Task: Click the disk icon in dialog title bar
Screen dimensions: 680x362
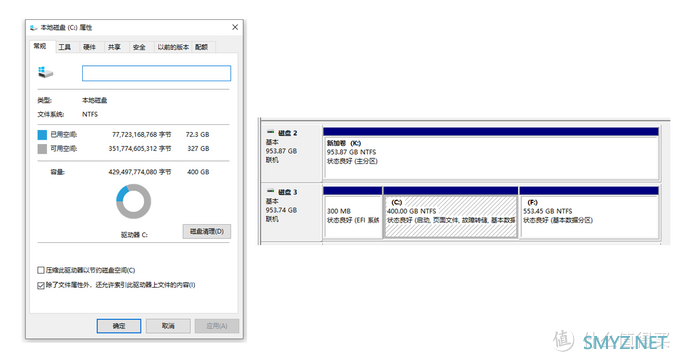Action: (x=34, y=28)
